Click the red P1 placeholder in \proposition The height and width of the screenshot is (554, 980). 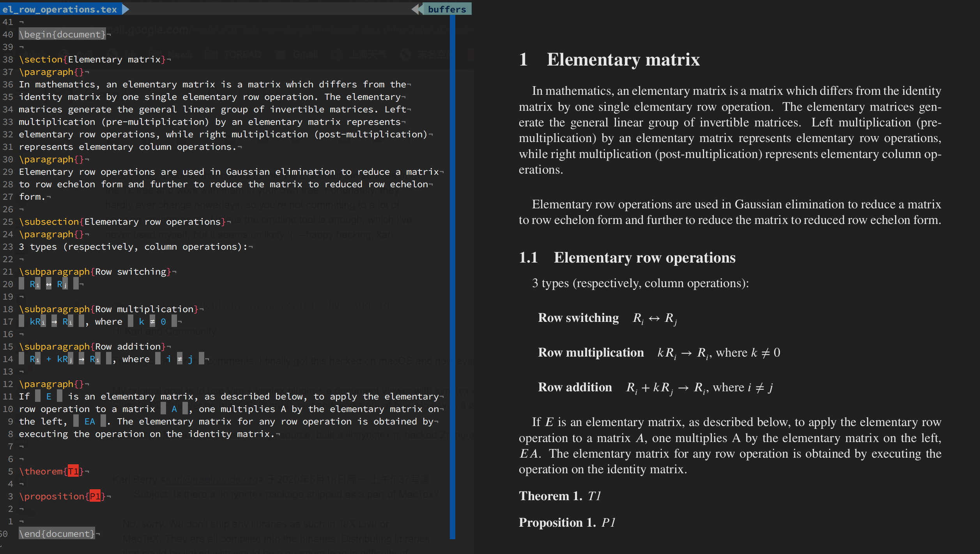coord(95,496)
